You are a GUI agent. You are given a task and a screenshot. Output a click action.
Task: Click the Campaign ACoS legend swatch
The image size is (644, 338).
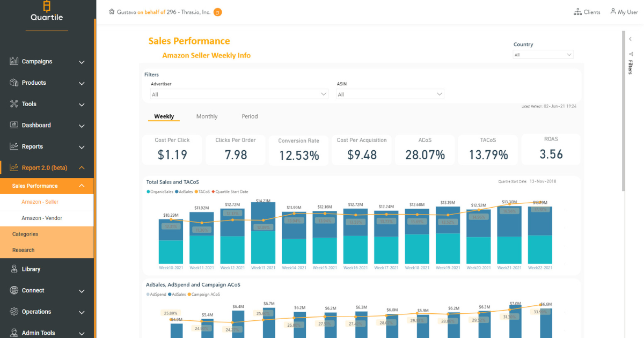tap(189, 295)
